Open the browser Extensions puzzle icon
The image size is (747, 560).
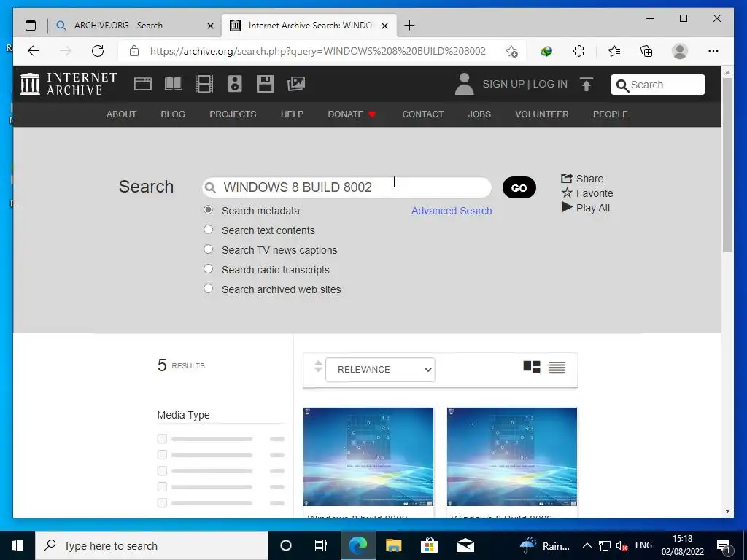[x=578, y=51]
